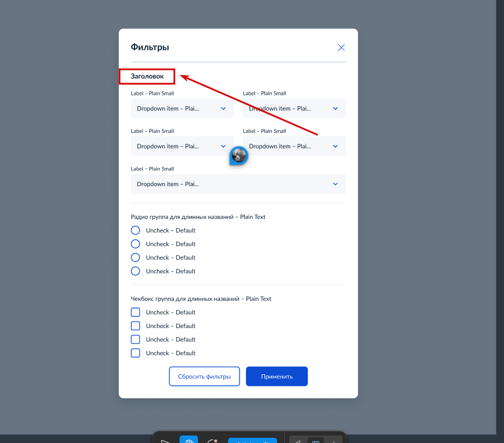Viewport: 504px width, 443px height.
Task: Click the Фильтры dialog title
Action: [x=150, y=47]
